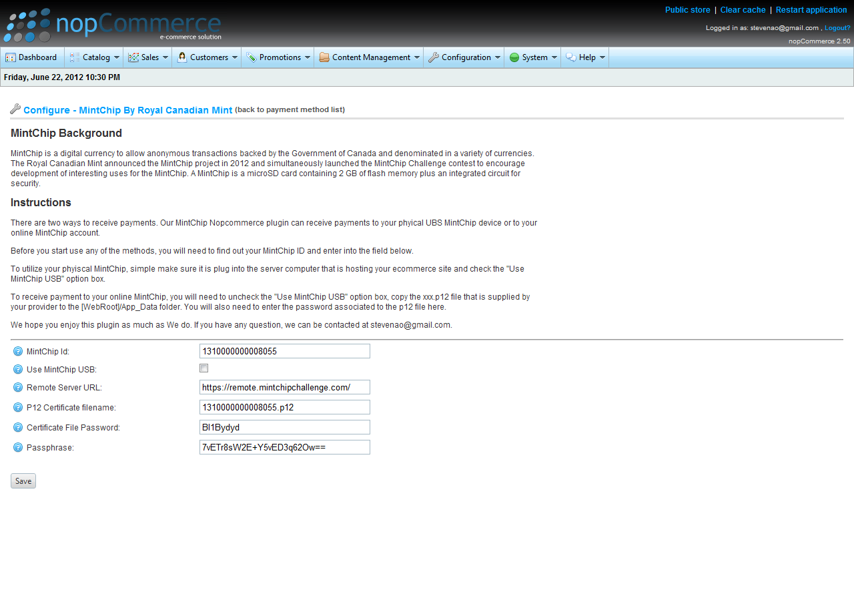854x616 pixels.
Task: Open the Configuration menu
Action: pyautogui.click(x=464, y=57)
